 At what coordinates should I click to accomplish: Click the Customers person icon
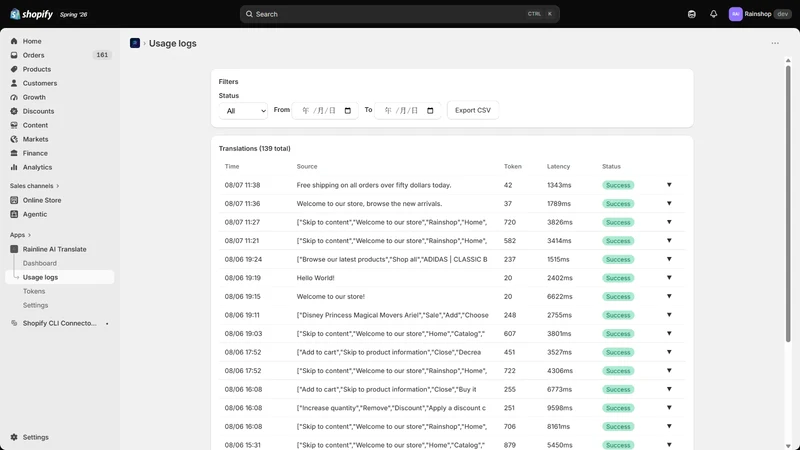coord(14,83)
